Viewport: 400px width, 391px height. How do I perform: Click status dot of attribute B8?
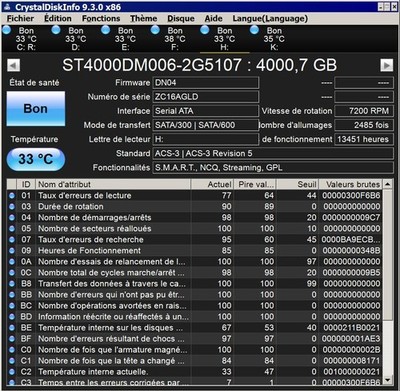[12, 284]
